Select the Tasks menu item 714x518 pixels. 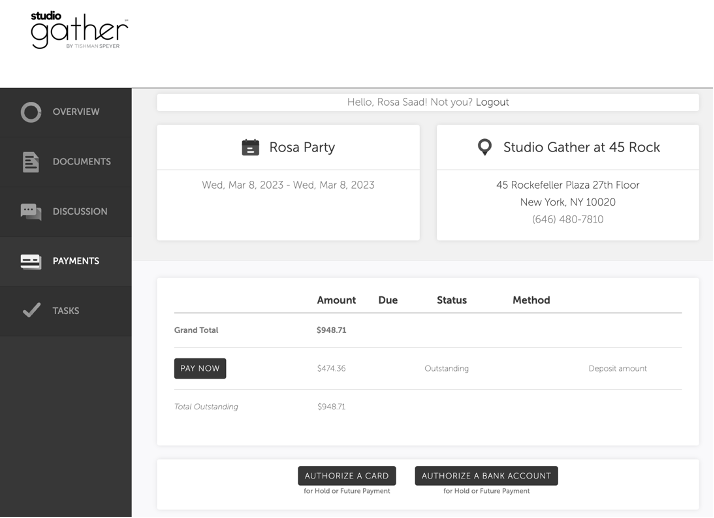click(66, 311)
